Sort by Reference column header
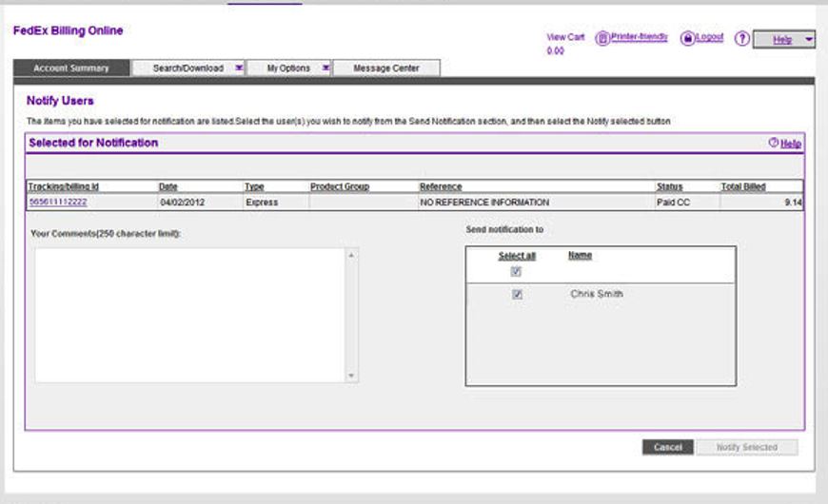Image resolution: width=828 pixels, height=504 pixels. point(441,186)
